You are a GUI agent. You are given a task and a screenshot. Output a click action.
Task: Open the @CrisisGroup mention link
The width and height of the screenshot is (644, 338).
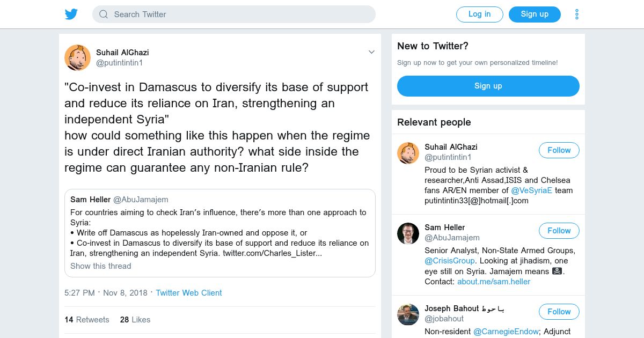450,261
